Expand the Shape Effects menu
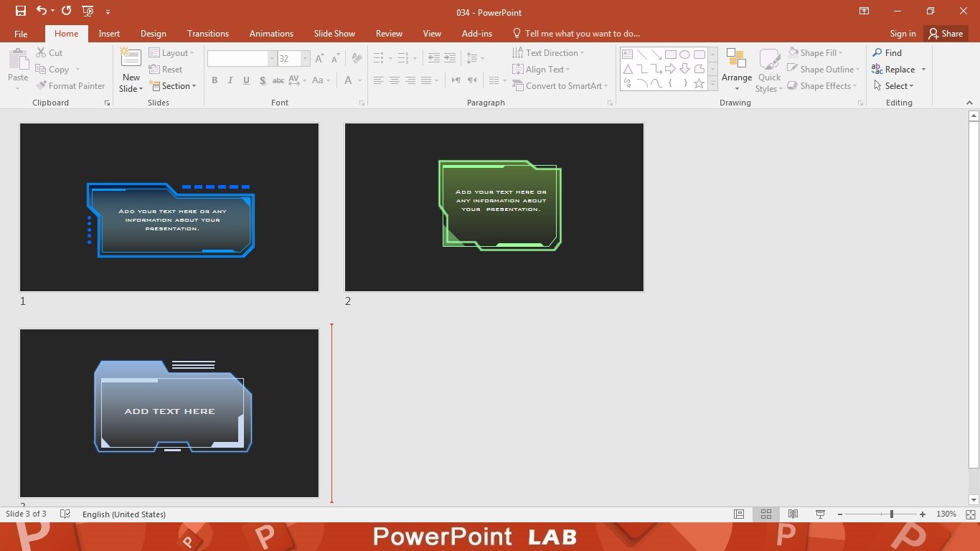This screenshot has height=551, width=980. [x=822, y=86]
